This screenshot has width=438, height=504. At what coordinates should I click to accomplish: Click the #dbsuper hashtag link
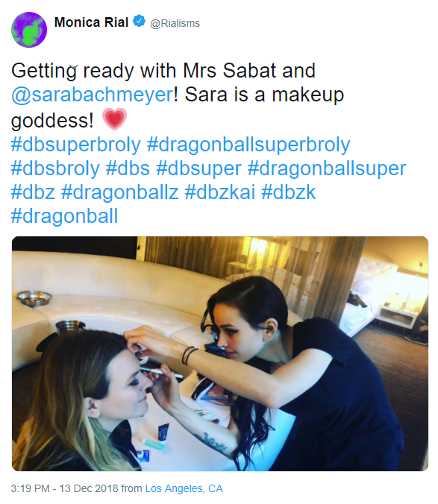pos(198,169)
